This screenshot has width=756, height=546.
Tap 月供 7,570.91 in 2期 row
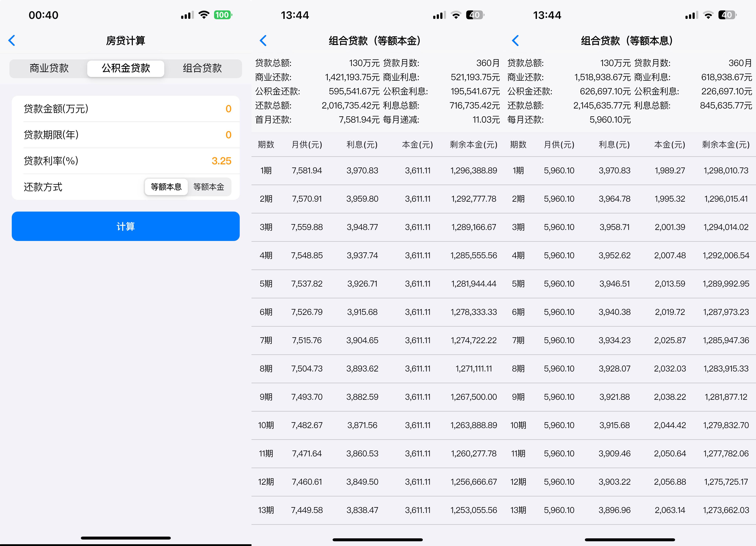click(x=307, y=199)
